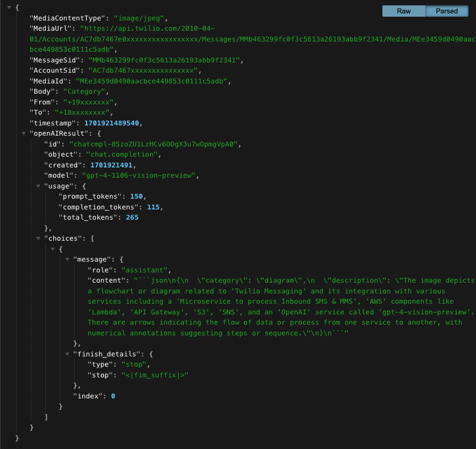Click the "message" key name
The height and width of the screenshot is (449, 476).
(x=92, y=259)
